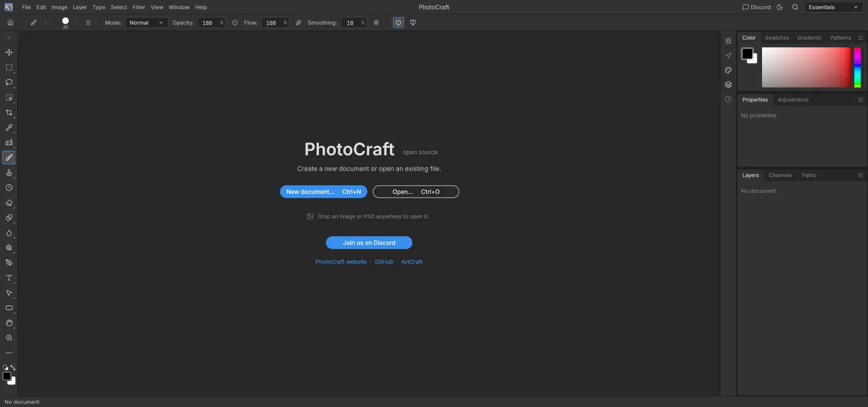This screenshot has height=407, width=868.
Task: Select the Path Selection arrow tool
Action: pyautogui.click(x=9, y=293)
